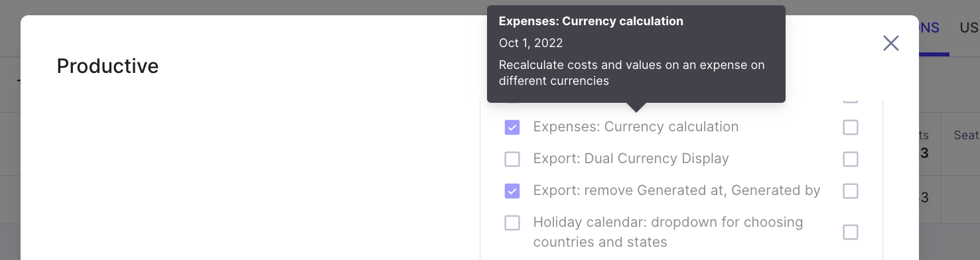This screenshot has height=260, width=980.
Task: Click the tooltip date Oct 1, 2022
Action: tap(531, 43)
